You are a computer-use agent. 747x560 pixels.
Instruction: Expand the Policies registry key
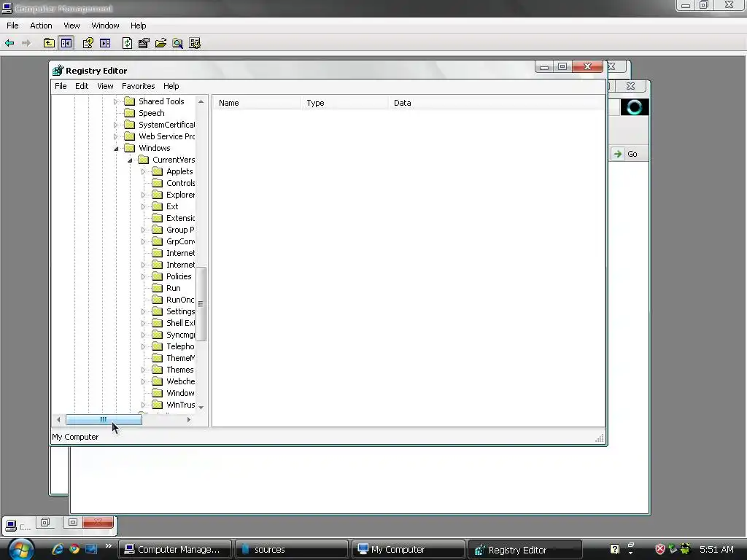click(x=144, y=276)
